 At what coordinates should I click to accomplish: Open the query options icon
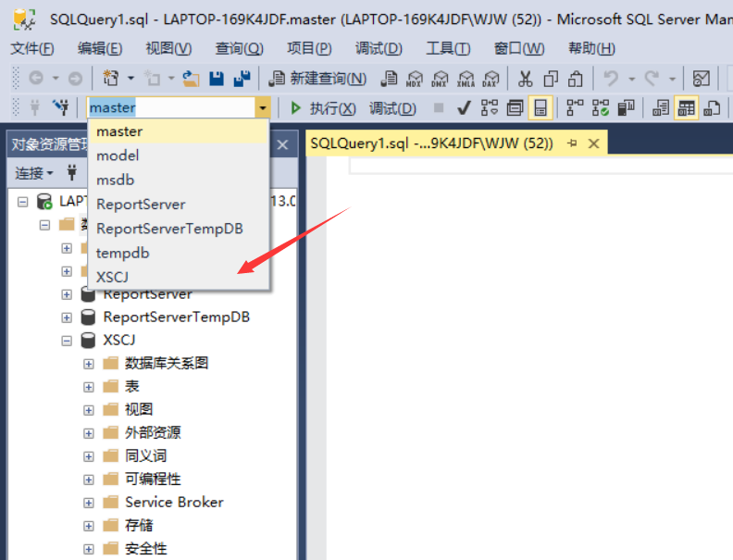click(515, 108)
